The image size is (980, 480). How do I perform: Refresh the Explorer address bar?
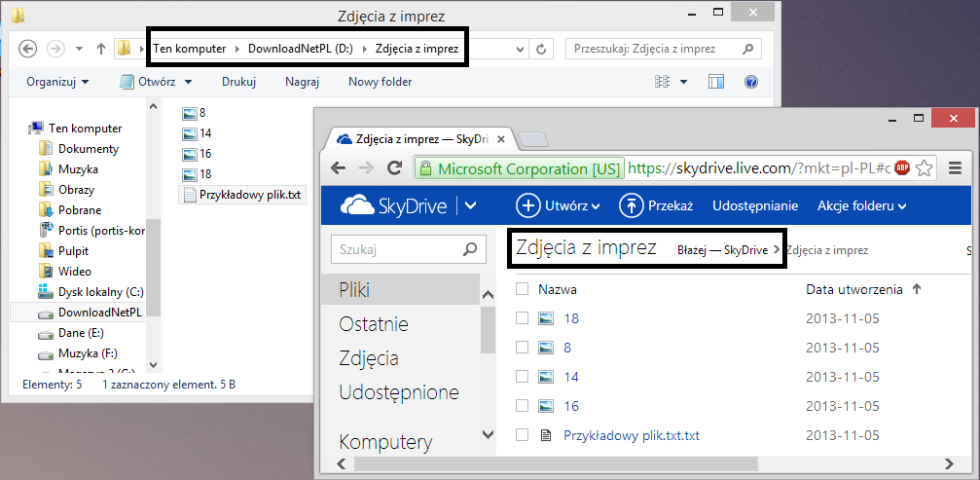coord(542,49)
